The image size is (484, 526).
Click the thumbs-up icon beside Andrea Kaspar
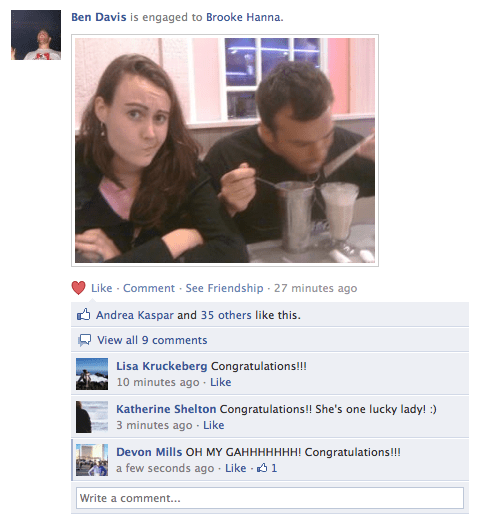pyautogui.click(x=84, y=315)
